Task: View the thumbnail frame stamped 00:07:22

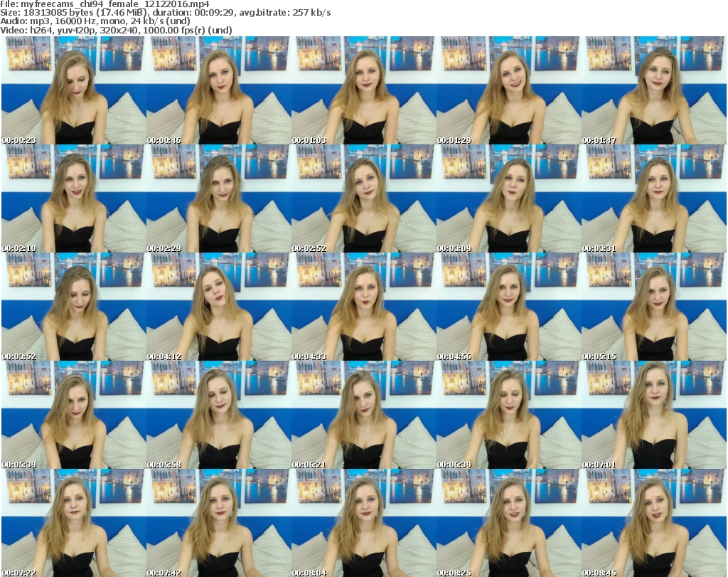Action: tap(74, 523)
